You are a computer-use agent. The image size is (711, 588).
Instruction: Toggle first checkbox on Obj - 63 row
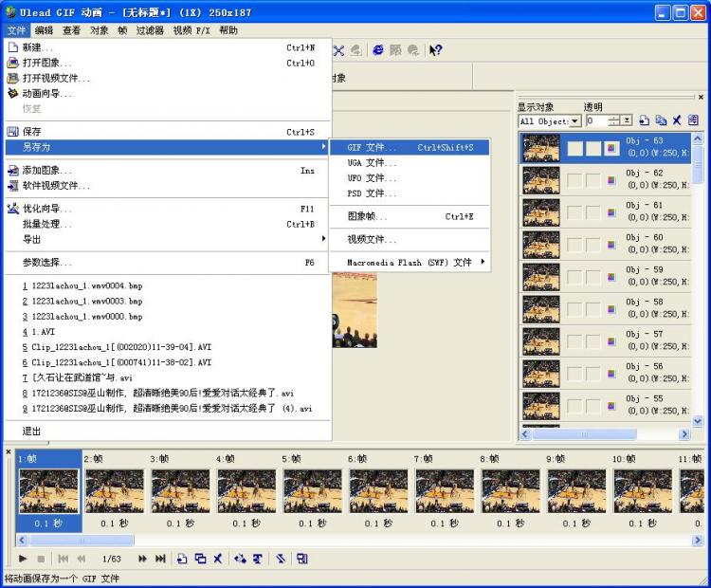575,148
